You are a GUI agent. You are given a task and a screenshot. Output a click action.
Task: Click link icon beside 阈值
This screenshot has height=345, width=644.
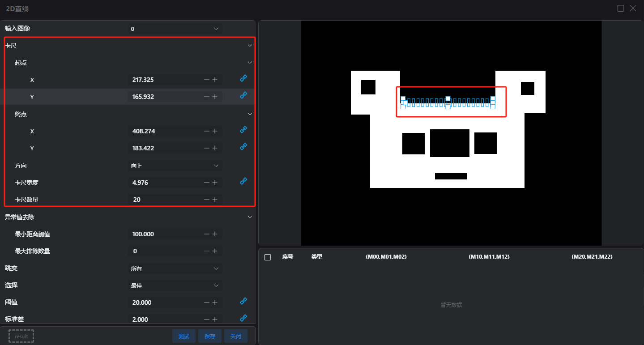pyautogui.click(x=243, y=301)
